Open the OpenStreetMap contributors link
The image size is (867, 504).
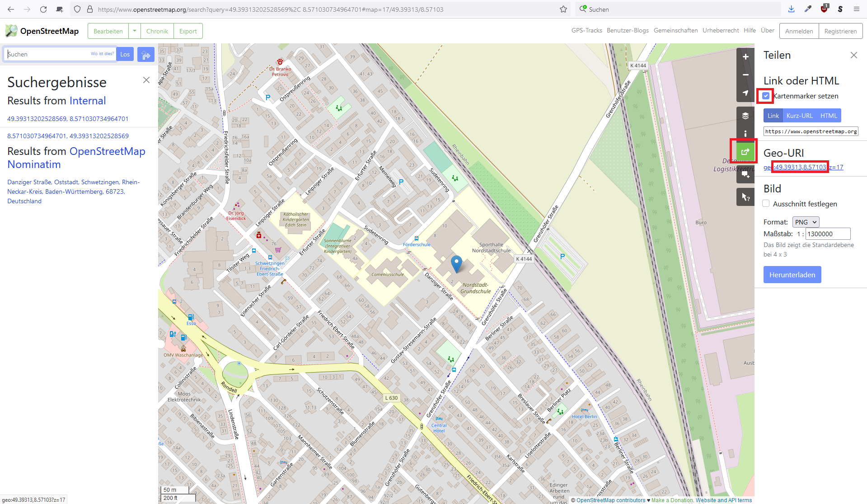tap(611, 500)
